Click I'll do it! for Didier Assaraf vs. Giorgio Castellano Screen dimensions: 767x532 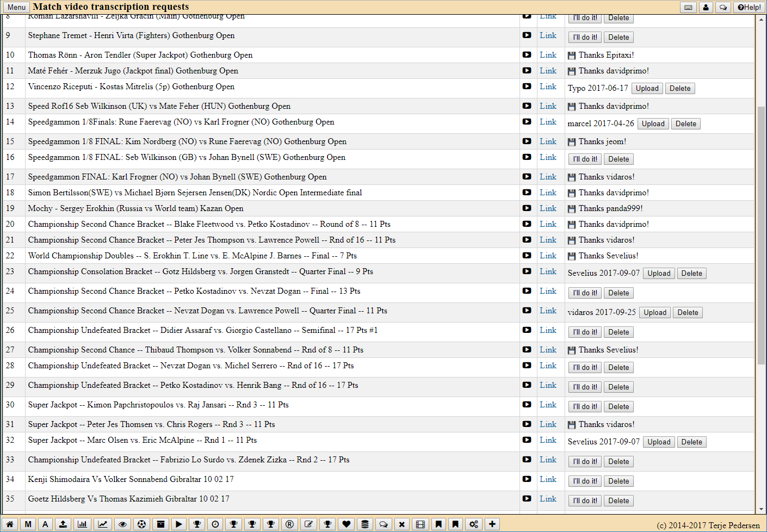point(585,332)
